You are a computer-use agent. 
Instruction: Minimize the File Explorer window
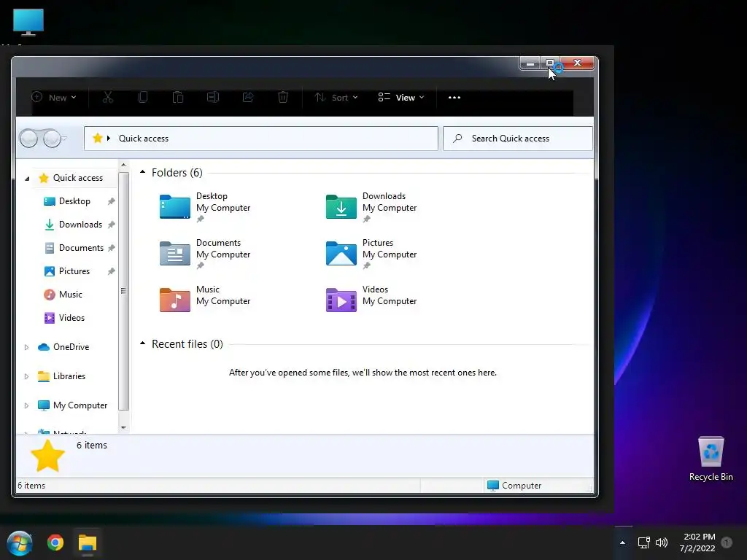[530, 63]
